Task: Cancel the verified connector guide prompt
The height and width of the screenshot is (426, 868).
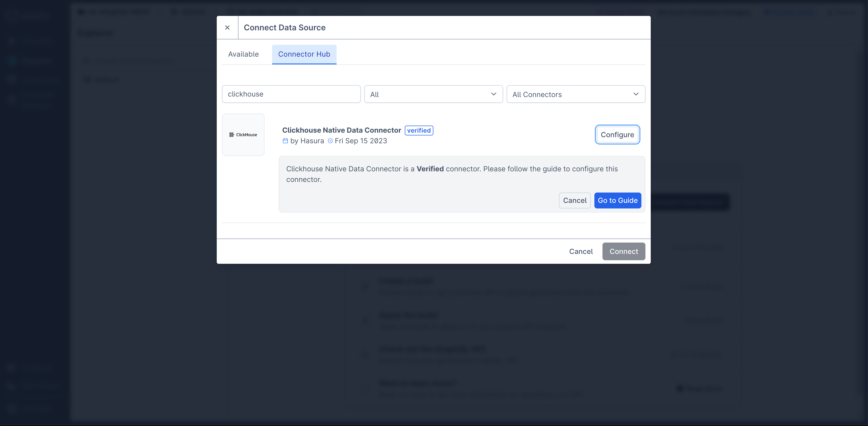Action: (x=575, y=200)
